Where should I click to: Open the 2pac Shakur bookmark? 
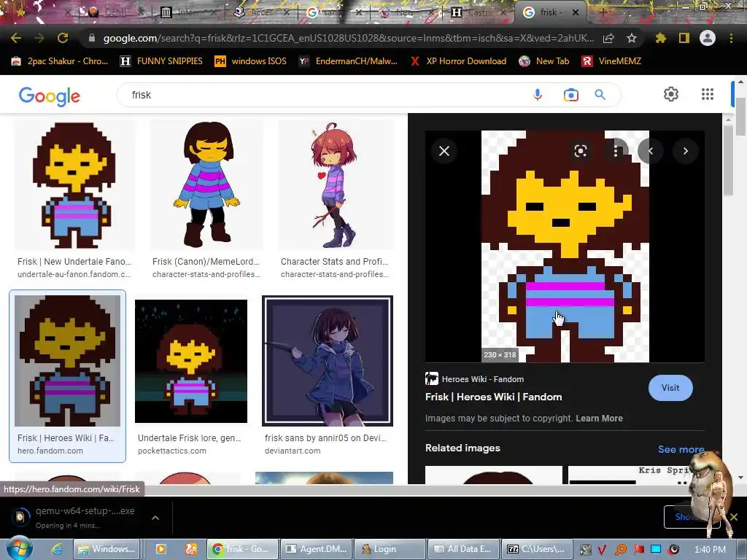[60, 61]
